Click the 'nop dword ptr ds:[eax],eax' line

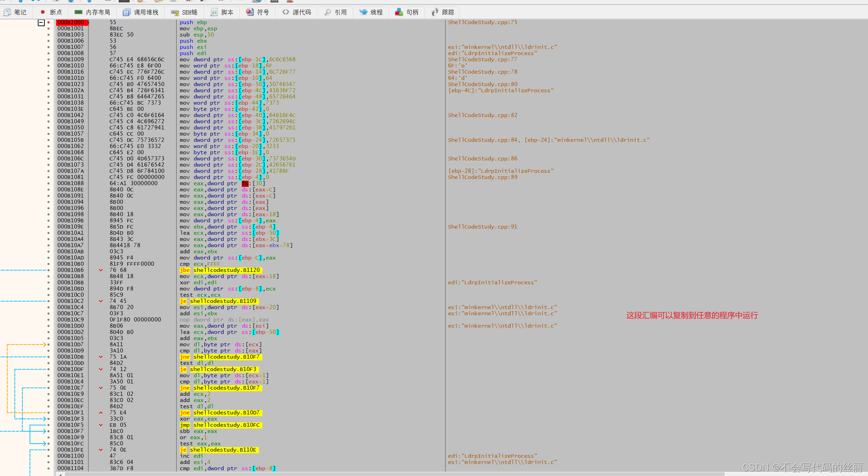point(224,320)
